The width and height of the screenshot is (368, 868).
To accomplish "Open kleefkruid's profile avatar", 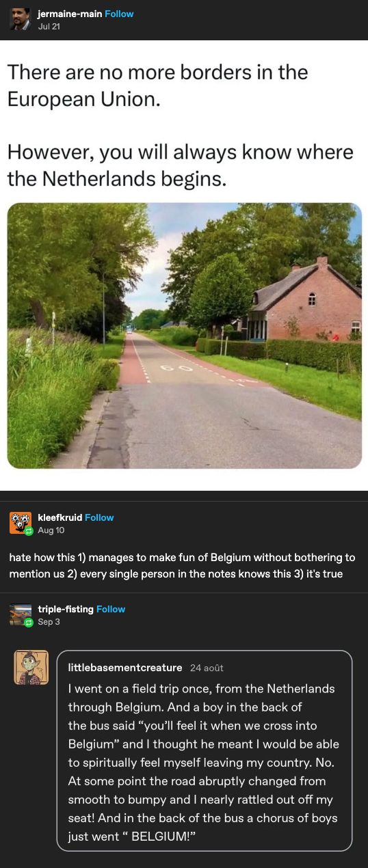I will [20, 522].
